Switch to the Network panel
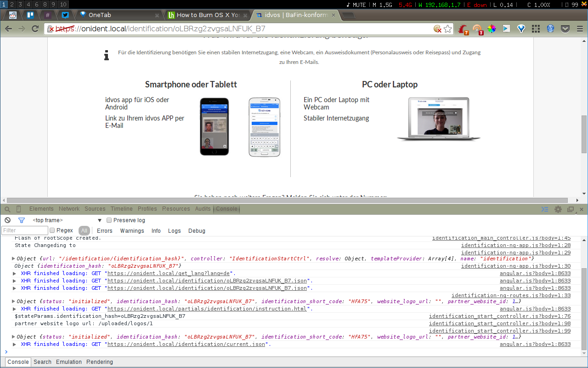The width and height of the screenshot is (588, 368). pos(69,209)
